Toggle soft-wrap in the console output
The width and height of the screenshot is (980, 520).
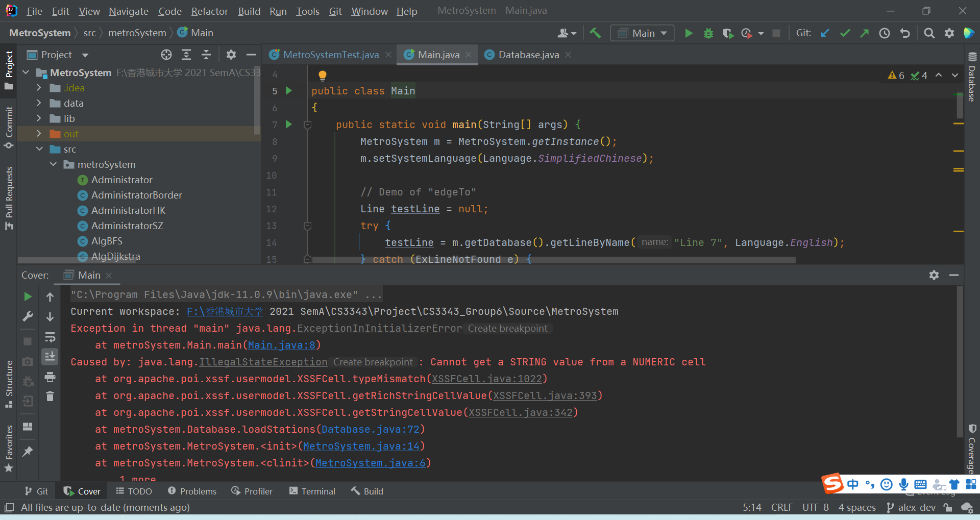click(50, 337)
